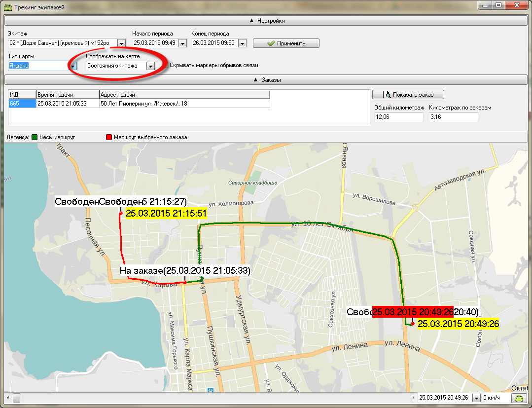The width and height of the screenshot is (532, 408).
Task: Click the taxi car icon button
Action: [x=519, y=398]
